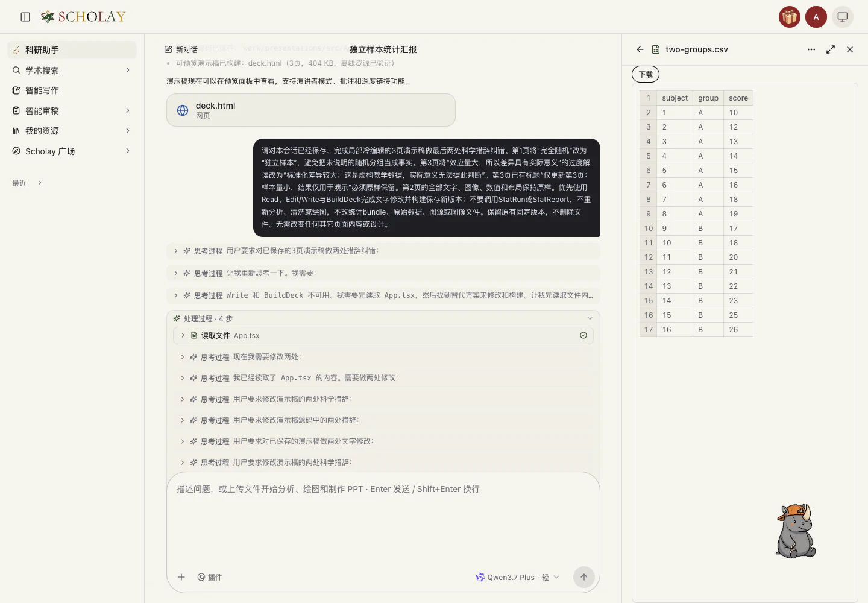
Task: Expand the 我的资源 submenu
Action: pyautogui.click(x=128, y=131)
